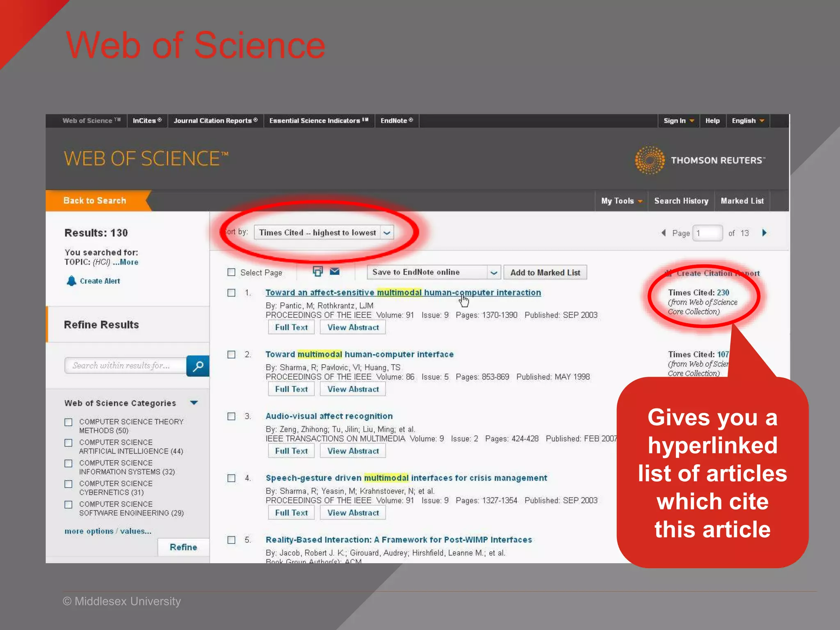Open Speech-gesture driven multimodal interfaces article
840x630 pixels.
406,478
